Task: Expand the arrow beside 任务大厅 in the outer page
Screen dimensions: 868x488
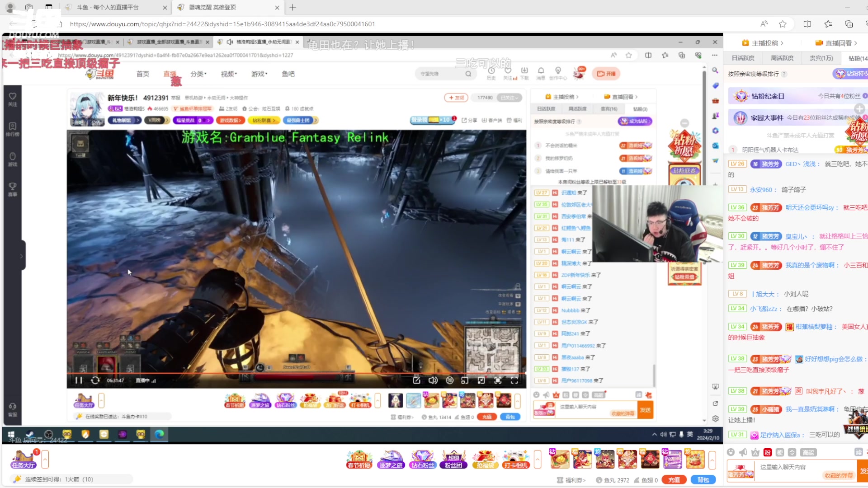Action: [45, 460]
